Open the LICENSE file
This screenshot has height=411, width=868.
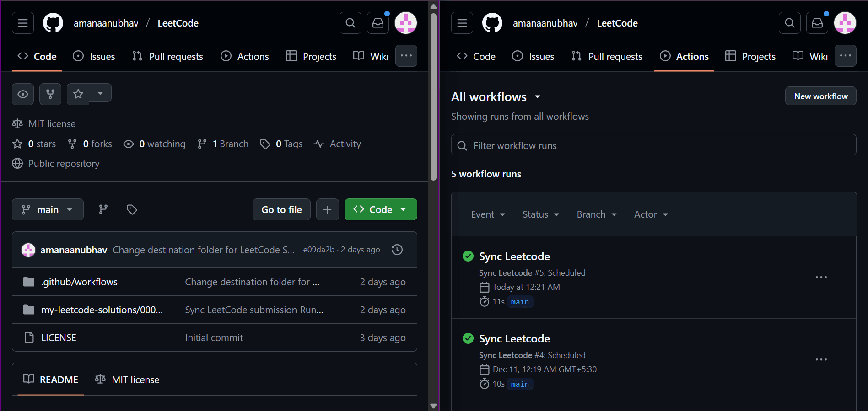click(59, 338)
